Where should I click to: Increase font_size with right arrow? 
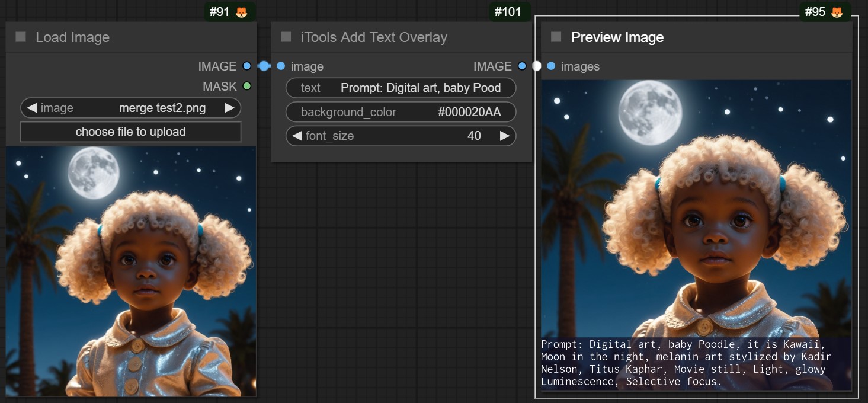[x=505, y=136]
